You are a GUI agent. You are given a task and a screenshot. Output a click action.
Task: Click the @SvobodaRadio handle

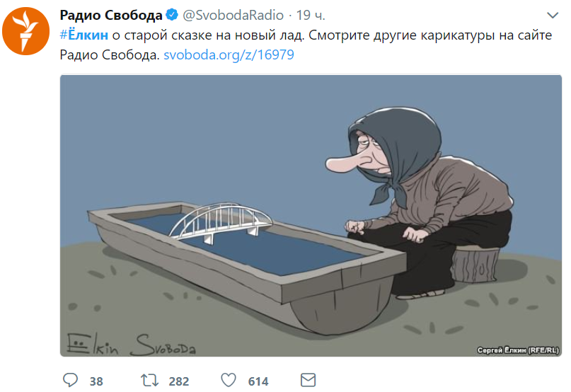(x=233, y=16)
